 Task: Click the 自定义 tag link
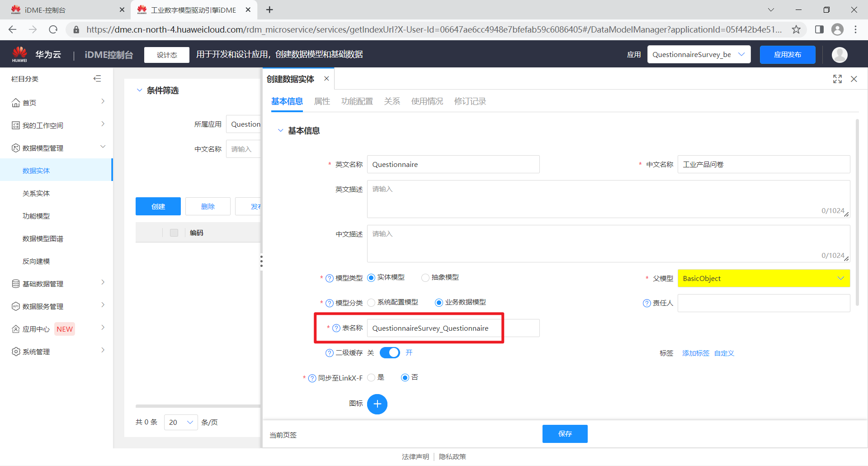(724, 353)
